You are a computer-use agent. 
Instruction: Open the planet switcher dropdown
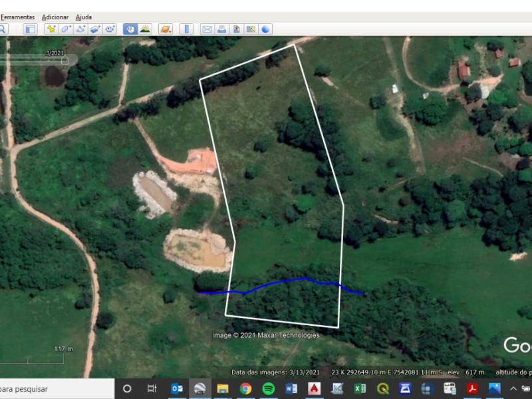pos(166,29)
